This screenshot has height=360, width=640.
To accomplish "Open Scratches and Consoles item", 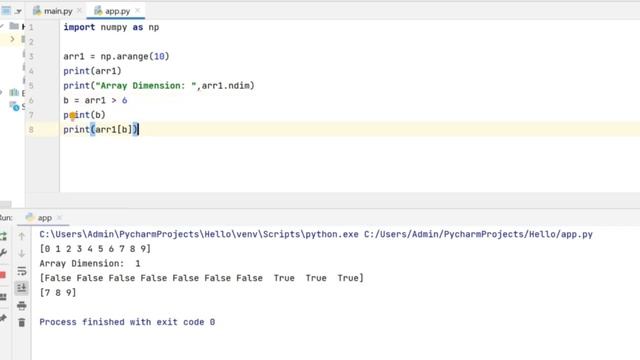I will [17, 107].
